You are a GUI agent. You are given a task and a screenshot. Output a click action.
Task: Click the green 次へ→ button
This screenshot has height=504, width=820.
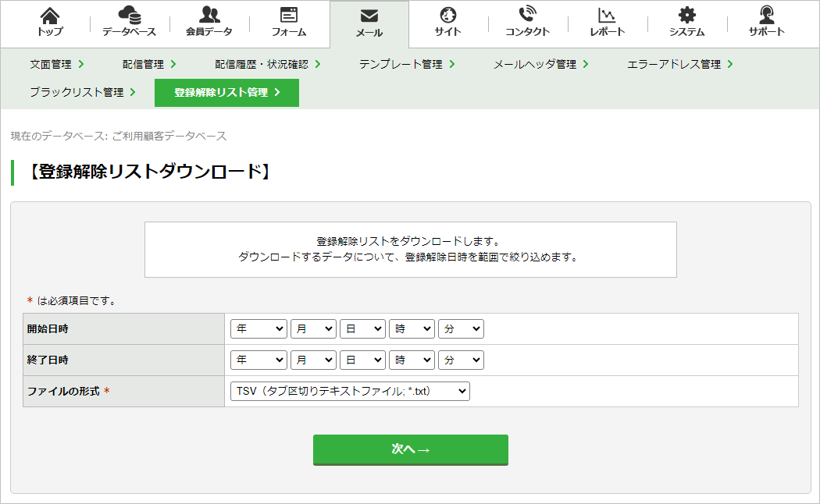point(411,449)
